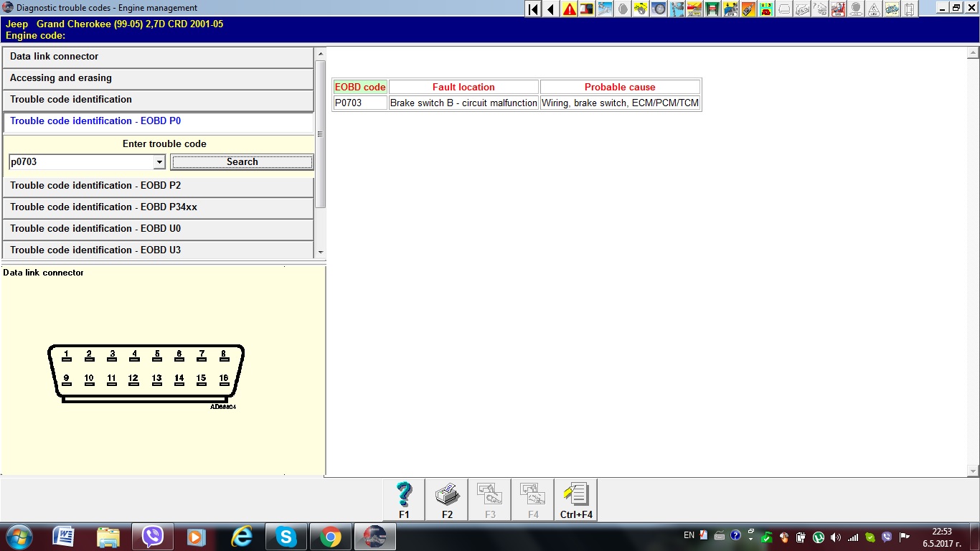The width and height of the screenshot is (980, 551).
Task: Open the volume speaker tray icon
Action: coord(836,537)
